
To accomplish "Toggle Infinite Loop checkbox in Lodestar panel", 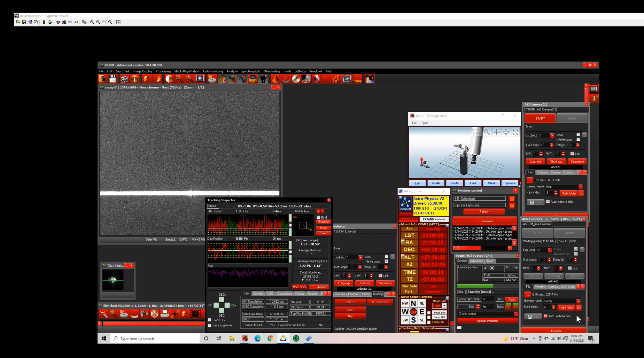I will click(386, 261).
